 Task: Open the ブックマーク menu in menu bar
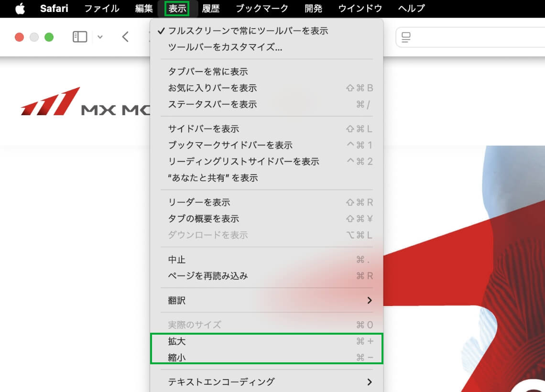click(262, 9)
